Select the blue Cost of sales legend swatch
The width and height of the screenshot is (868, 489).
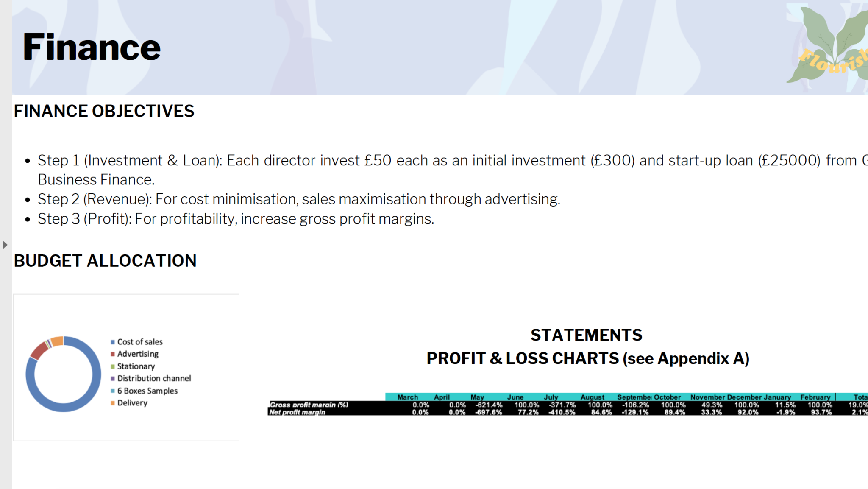click(113, 342)
